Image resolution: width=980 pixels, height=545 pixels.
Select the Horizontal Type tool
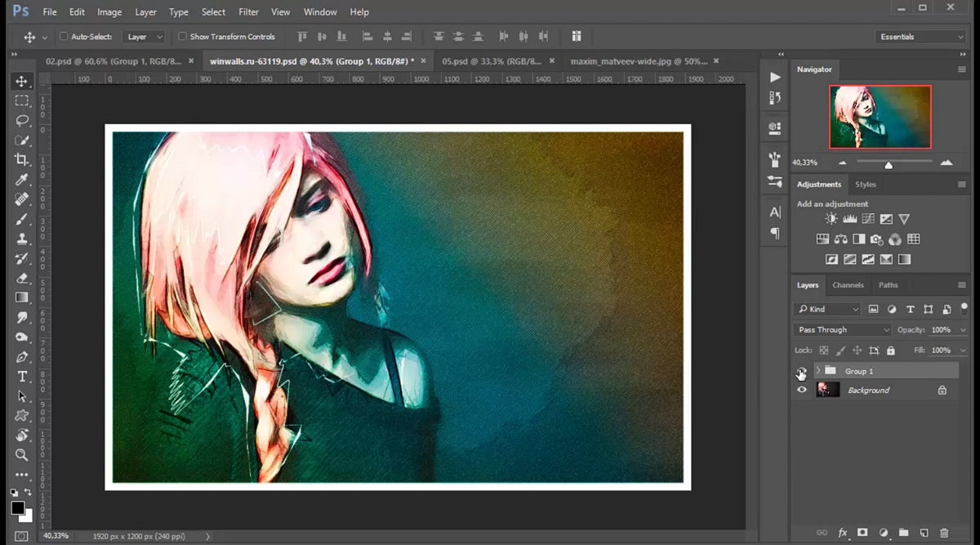tap(22, 377)
